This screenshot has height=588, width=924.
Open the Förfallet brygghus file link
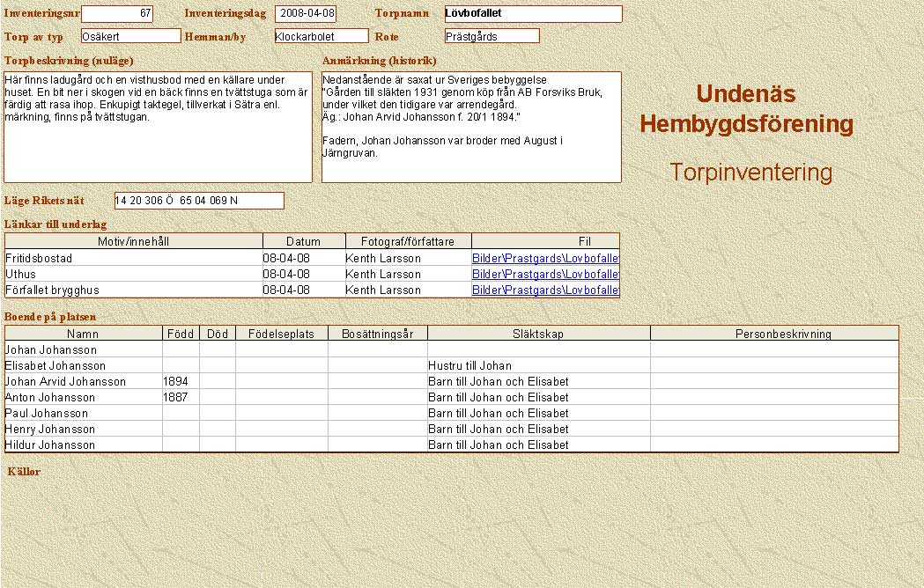pyautogui.click(x=545, y=290)
